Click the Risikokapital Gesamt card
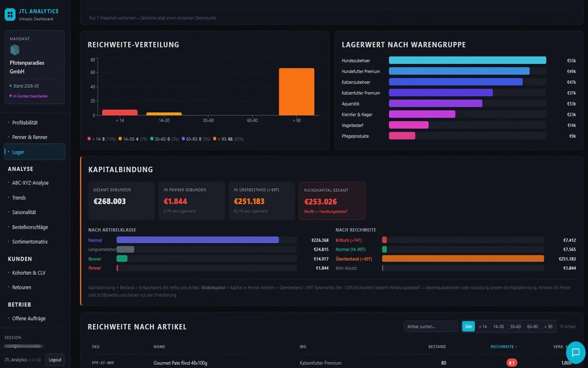This screenshot has height=368, width=588. pos(332,201)
